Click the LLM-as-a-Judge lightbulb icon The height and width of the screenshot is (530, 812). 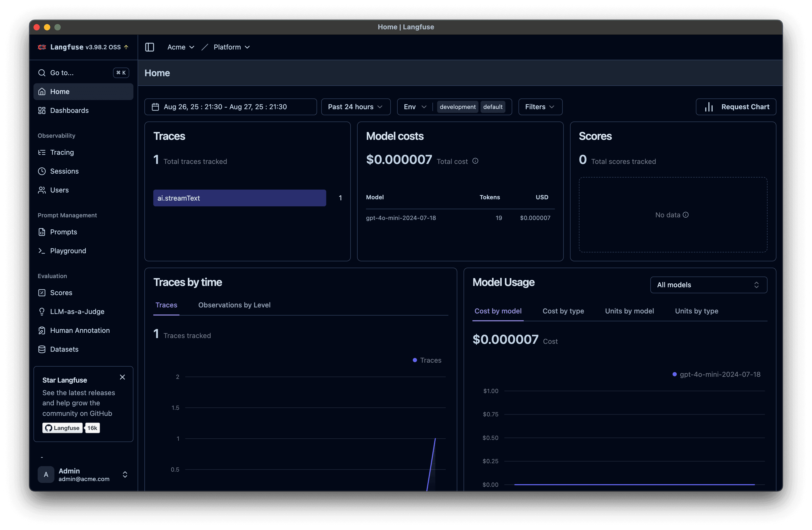tap(42, 311)
